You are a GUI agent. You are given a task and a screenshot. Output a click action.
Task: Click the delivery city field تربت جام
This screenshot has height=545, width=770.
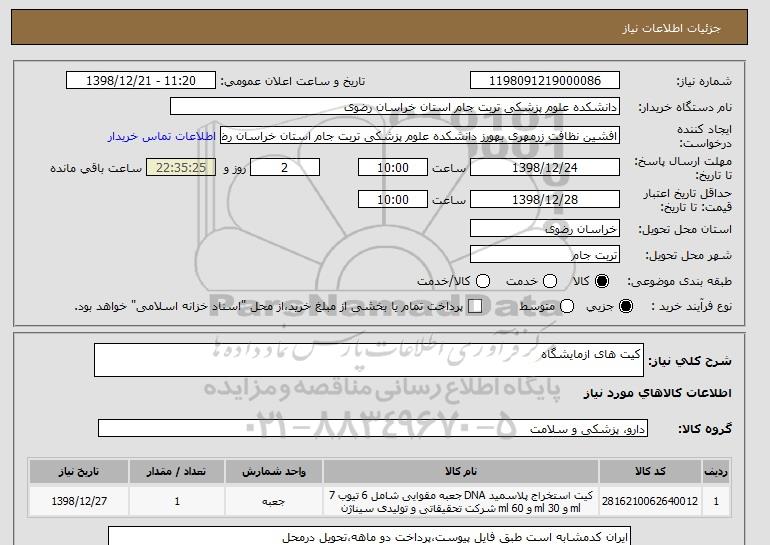click(x=545, y=255)
